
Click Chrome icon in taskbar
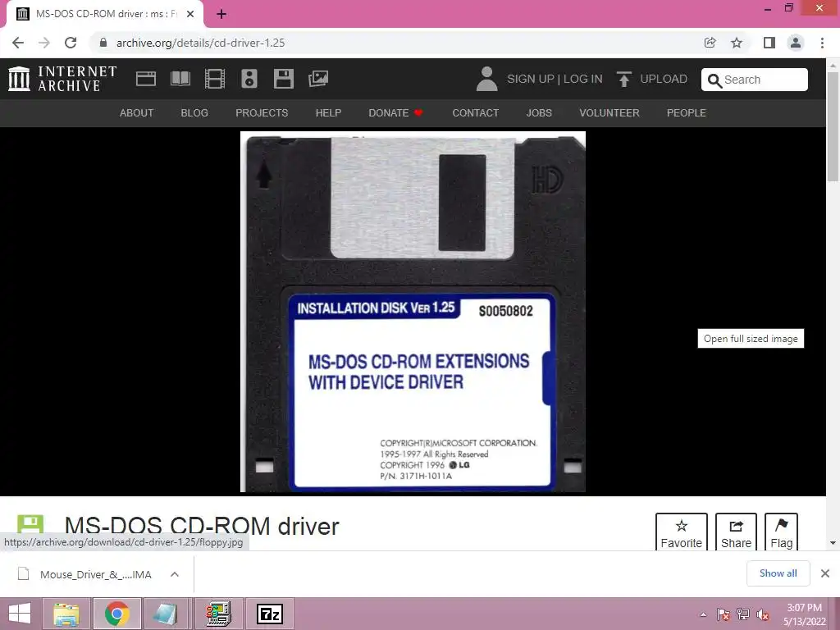pos(117,614)
